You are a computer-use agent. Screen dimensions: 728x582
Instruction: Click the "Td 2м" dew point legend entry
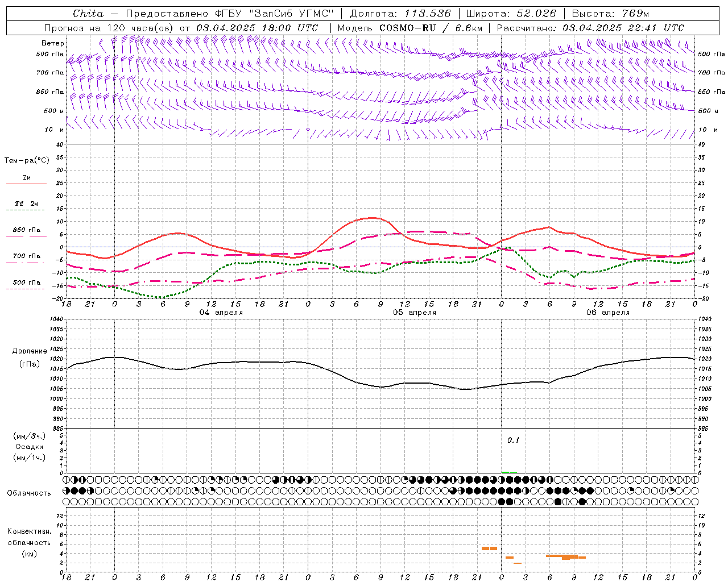point(27,203)
